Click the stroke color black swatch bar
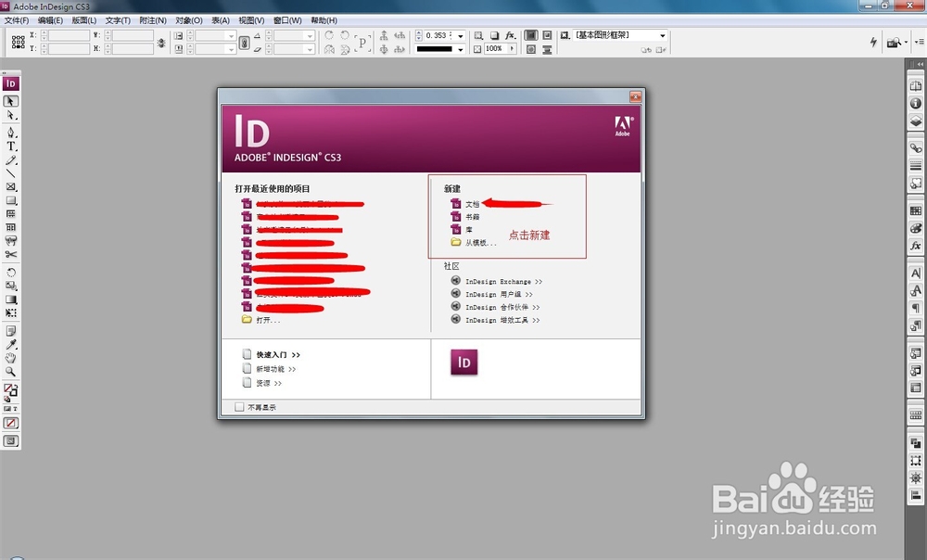This screenshot has height=560, width=927. click(435, 50)
